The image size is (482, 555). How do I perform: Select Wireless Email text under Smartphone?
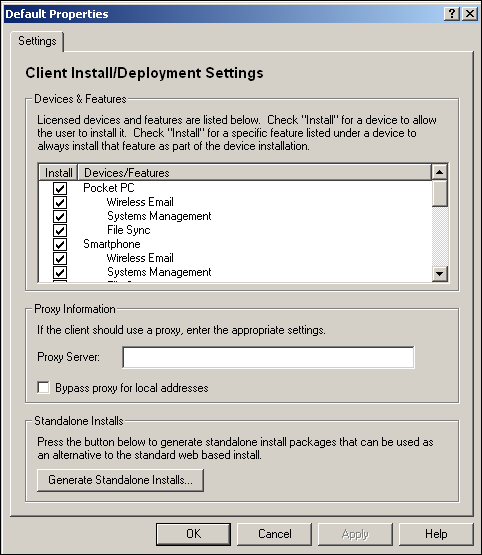point(140,258)
